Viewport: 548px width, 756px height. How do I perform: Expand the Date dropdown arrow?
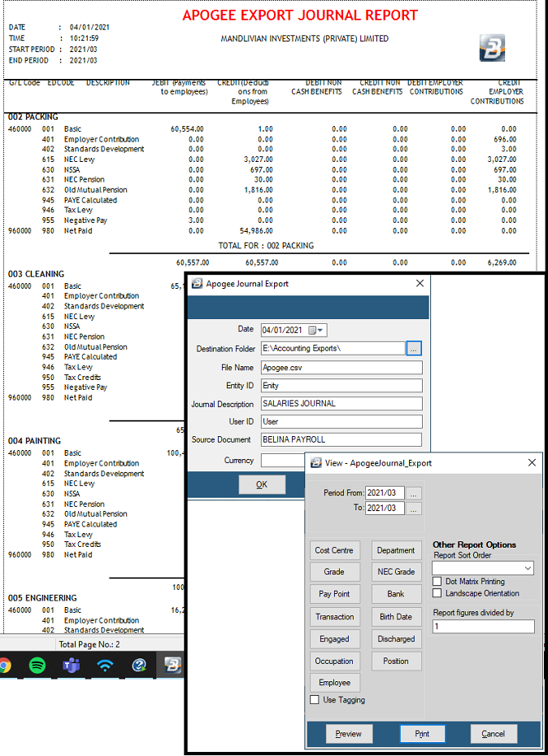coord(320,330)
